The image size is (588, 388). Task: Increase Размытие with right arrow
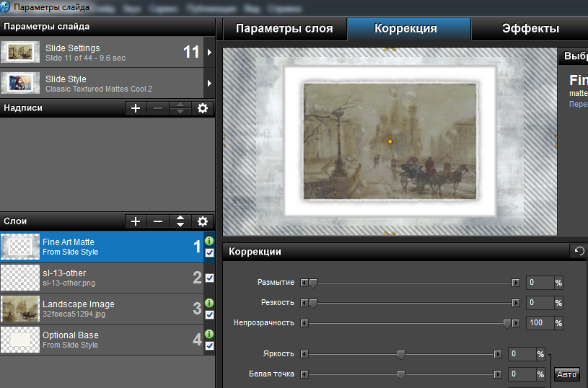516,283
